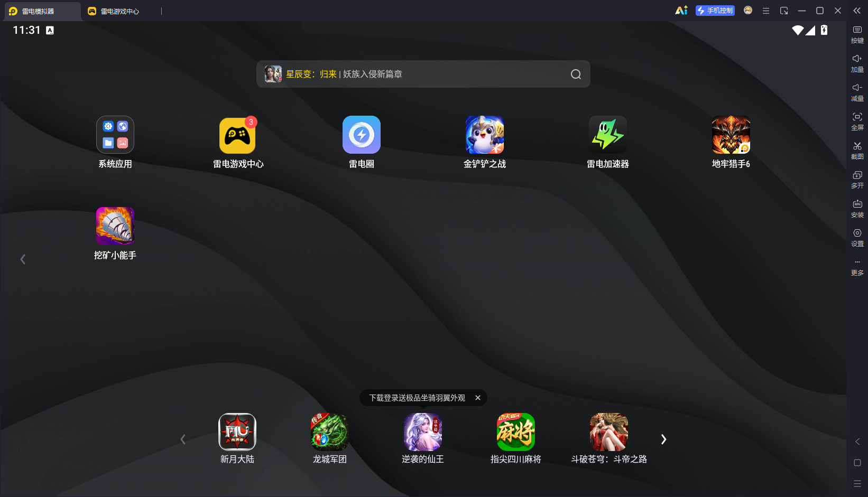The width and height of the screenshot is (868, 497).
Task: Switch to the 雷电模拟器 tab
Action: click(42, 11)
